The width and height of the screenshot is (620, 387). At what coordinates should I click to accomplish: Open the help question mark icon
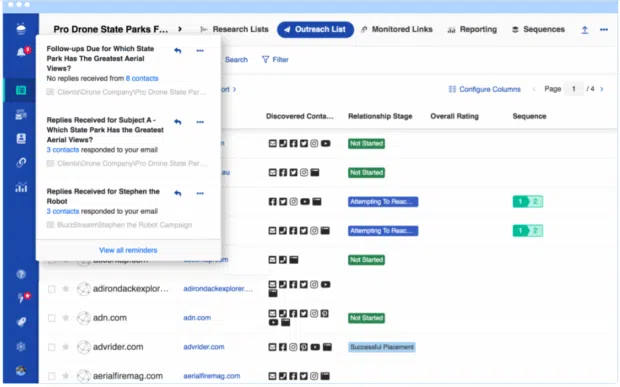click(21, 274)
